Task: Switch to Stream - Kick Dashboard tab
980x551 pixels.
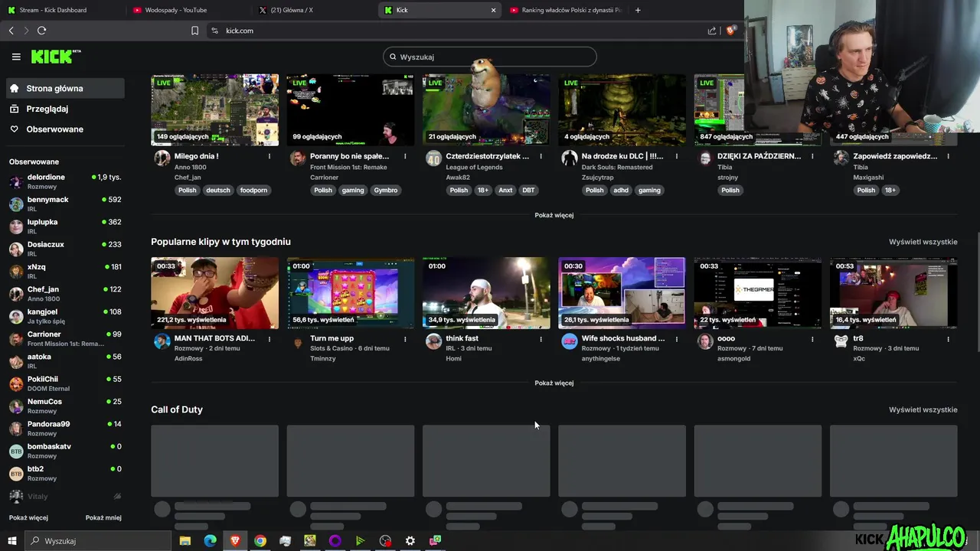Action: pos(61,10)
